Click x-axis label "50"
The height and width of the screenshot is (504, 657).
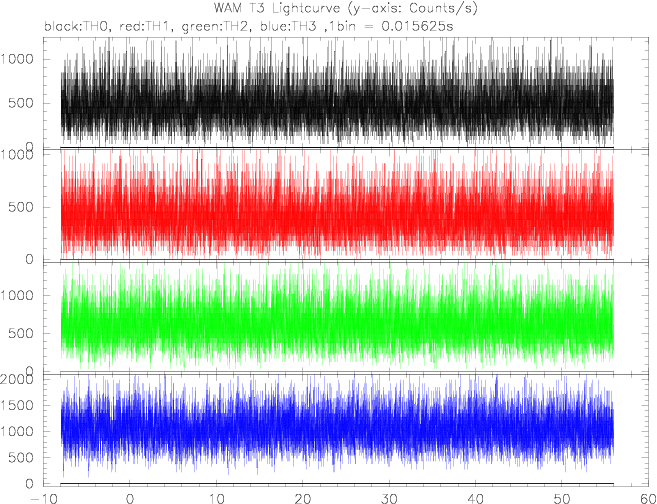pos(562,498)
